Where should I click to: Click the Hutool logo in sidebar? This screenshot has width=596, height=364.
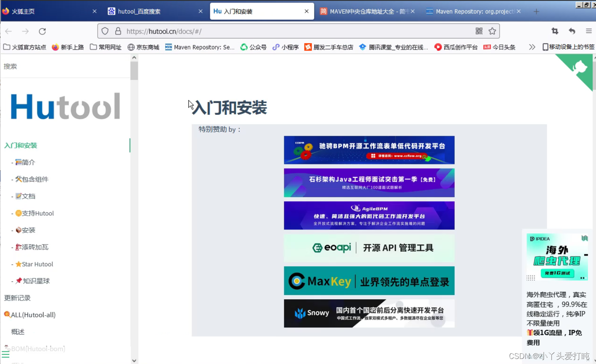click(65, 106)
